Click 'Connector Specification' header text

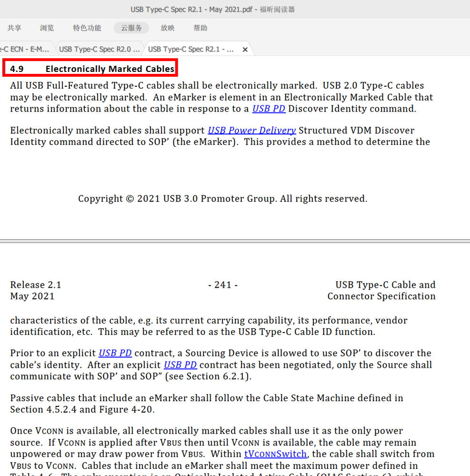tap(381, 296)
